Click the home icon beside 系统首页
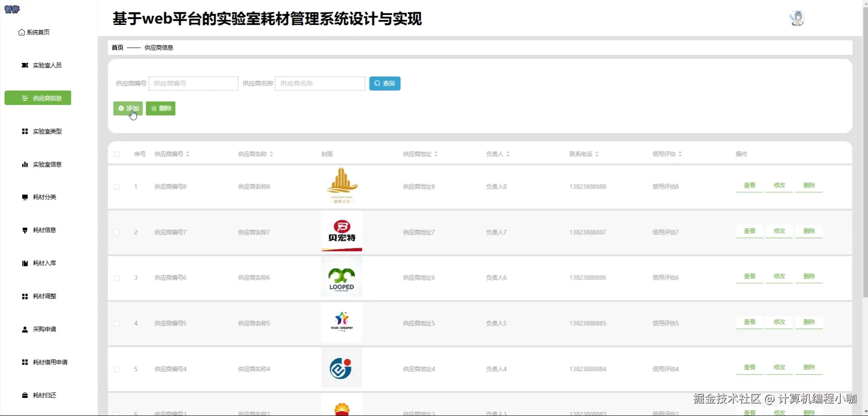The image size is (868, 416). click(21, 32)
